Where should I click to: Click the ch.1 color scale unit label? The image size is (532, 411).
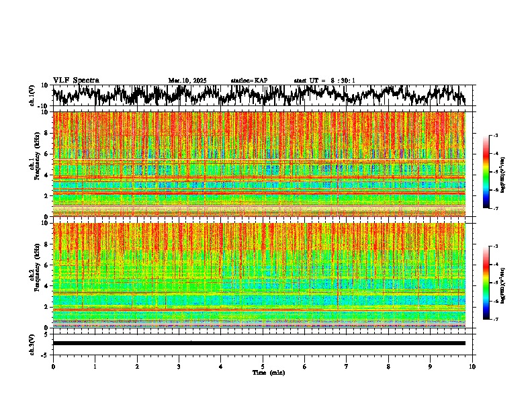[503, 175]
